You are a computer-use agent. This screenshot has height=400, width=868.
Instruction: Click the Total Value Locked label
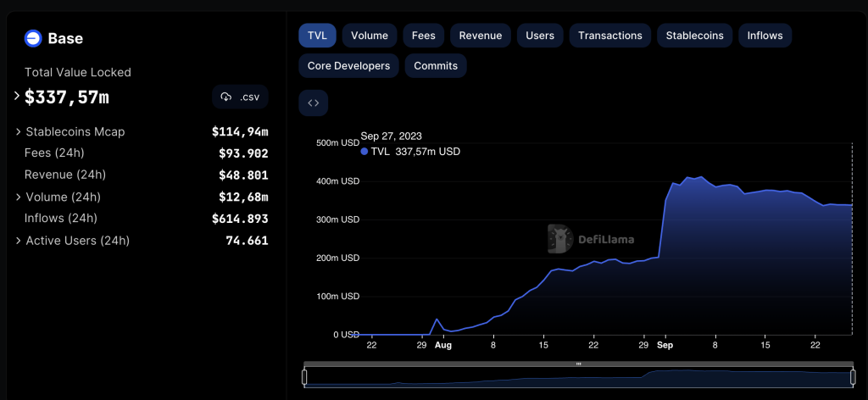pos(77,73)
